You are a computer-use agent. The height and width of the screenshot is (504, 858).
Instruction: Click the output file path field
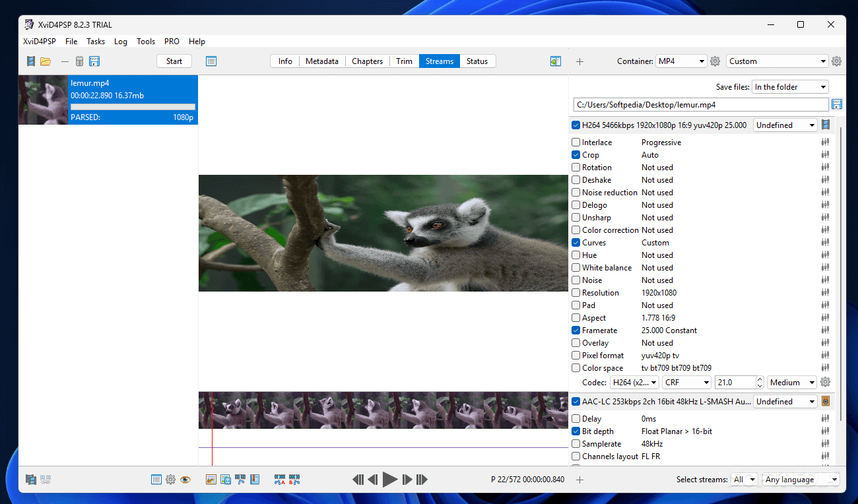(x=701, y=104)
